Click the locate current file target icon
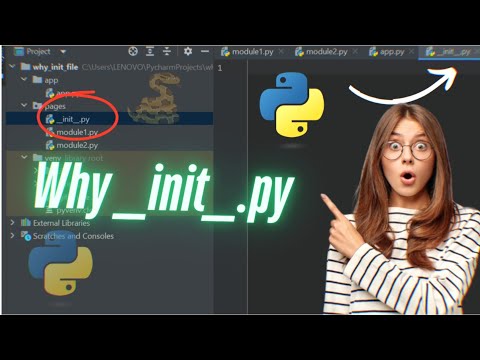Screen dimensions: 480x360 (x=133, y=51)
